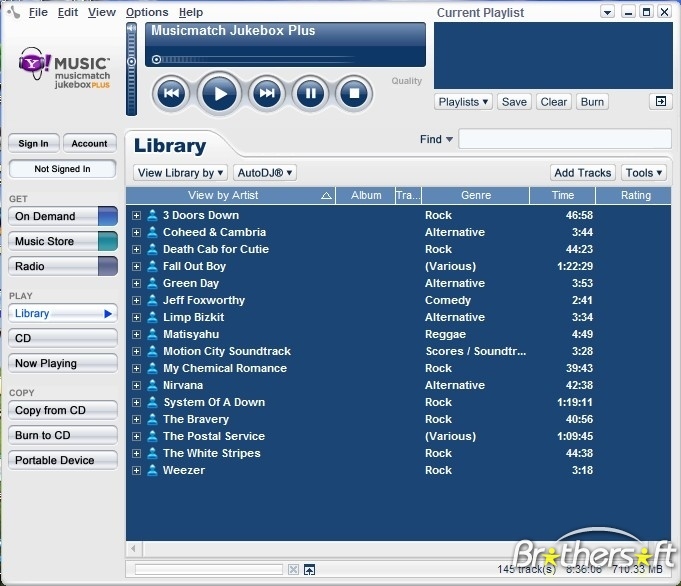
Task: Click the artist icon beside Nirvana
Action: pos(152,385)
